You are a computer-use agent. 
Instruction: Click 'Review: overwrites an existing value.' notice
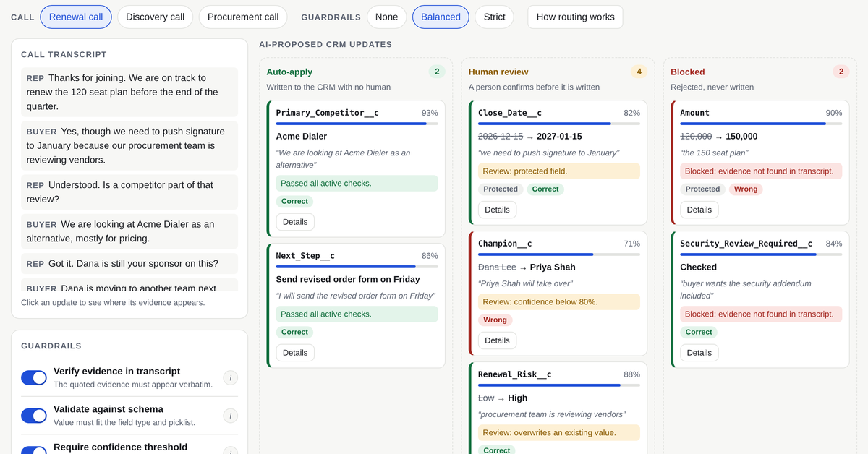(x=559, y=433)
